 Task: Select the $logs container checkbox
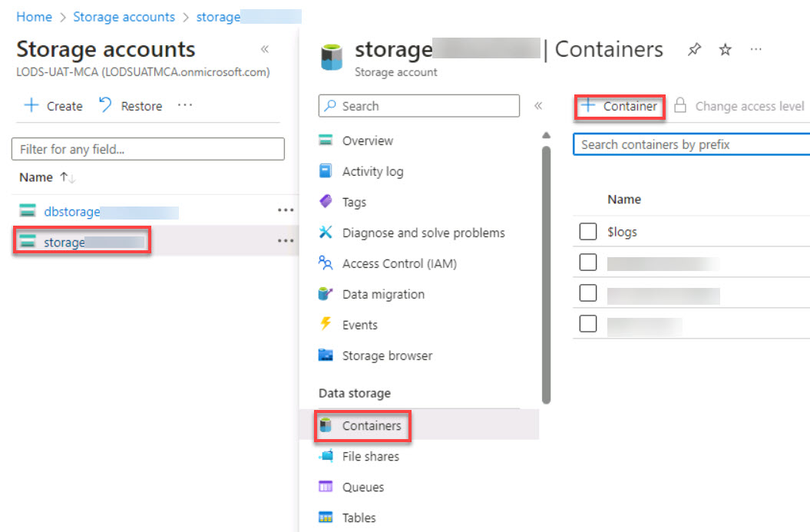pyautogui.click(x=587, y=231)
